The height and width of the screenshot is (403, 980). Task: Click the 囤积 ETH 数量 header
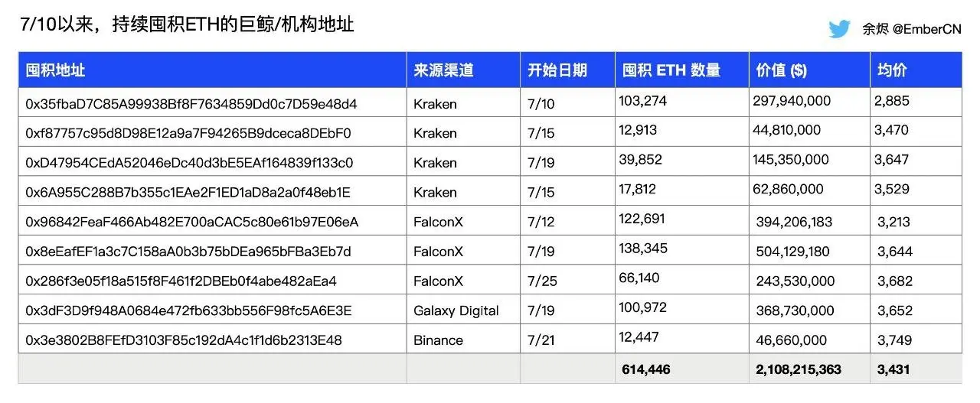coord(671,70)
